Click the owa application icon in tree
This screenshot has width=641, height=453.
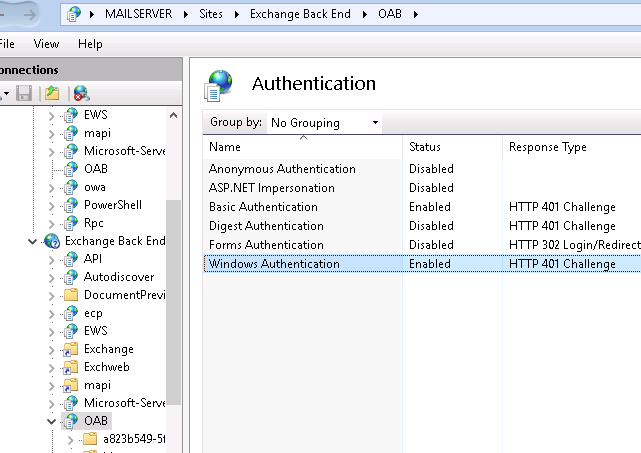click(x=70, y=187)
